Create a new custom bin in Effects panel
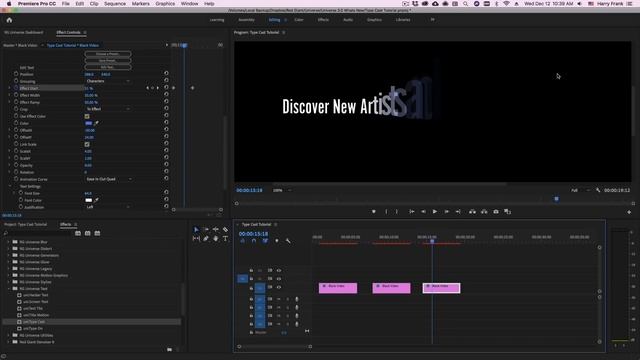Screen dimensions: 640x360 [x=169, y=349]
